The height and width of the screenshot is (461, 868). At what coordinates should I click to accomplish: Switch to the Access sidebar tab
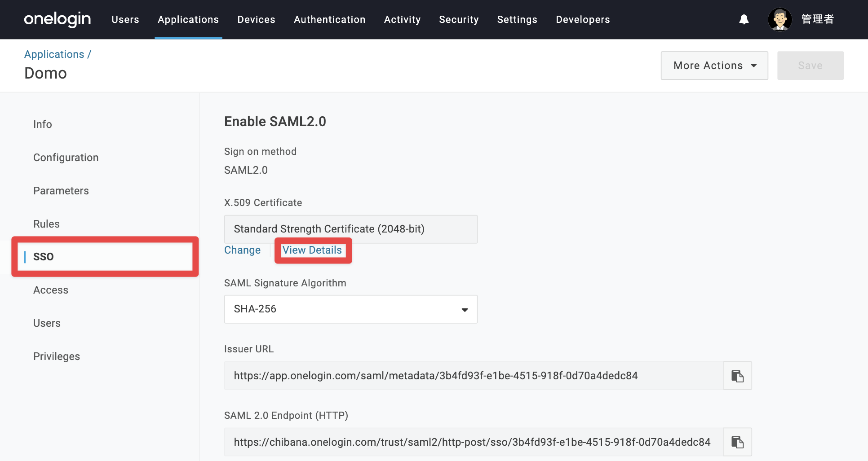pyautogui.click(x=51, y=290)
